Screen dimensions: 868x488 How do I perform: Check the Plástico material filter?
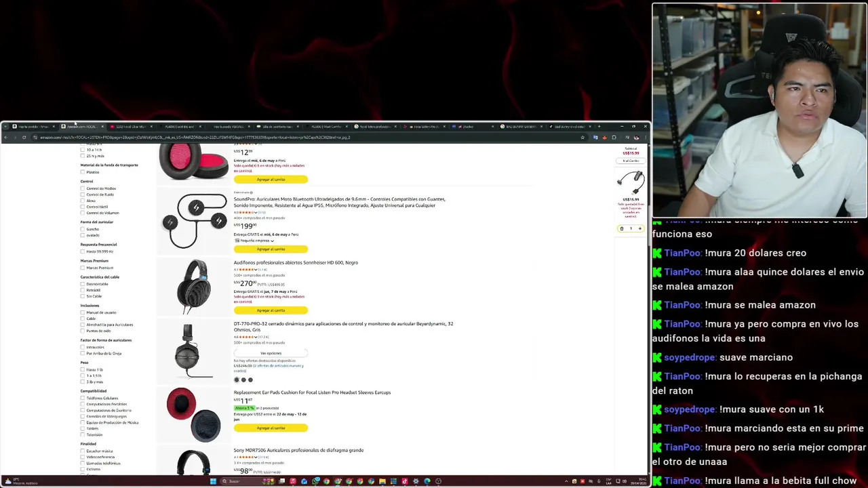click(83, 172)
